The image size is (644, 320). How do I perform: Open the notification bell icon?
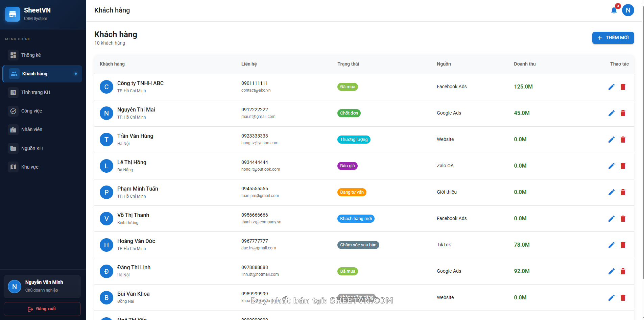click(x=614, y=10)
